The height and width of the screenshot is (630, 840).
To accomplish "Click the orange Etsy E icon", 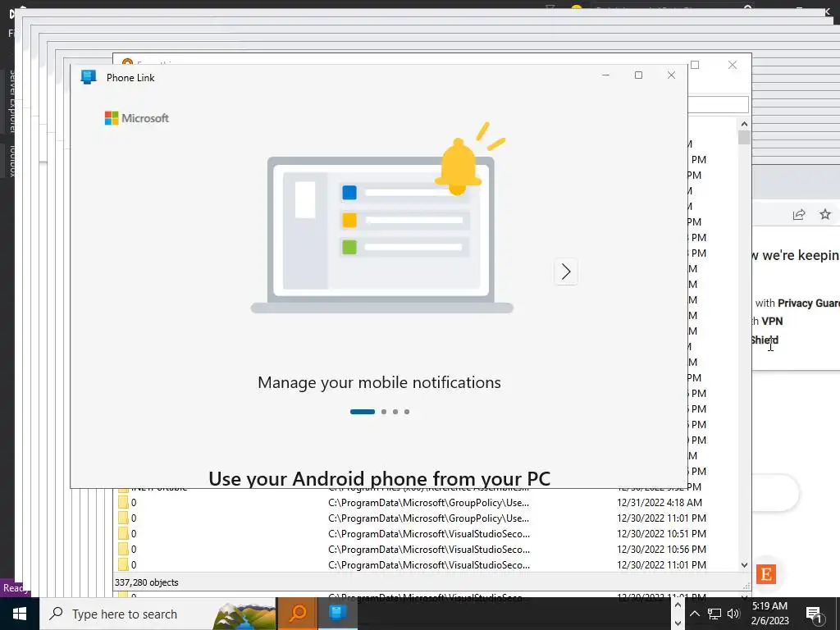I will 766,574.
